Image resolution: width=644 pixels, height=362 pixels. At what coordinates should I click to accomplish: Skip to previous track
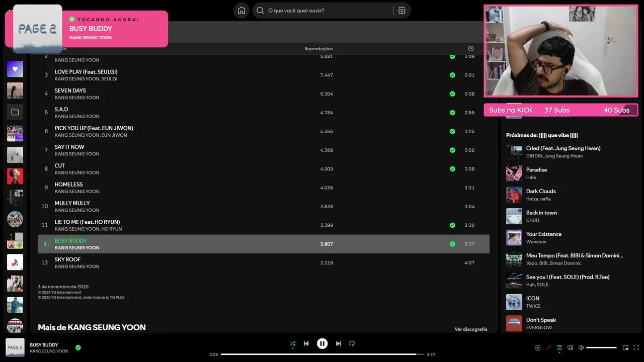point(306,344)
